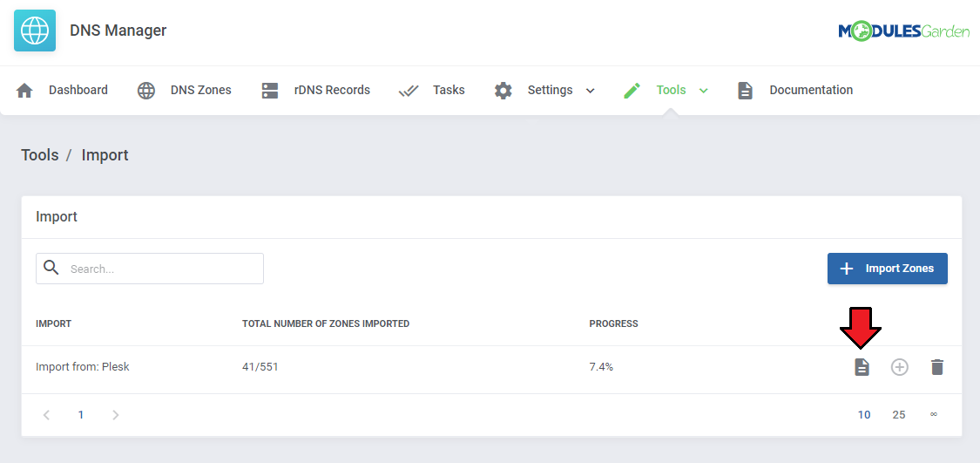Sort by TOTAL NUMBER OF ZONES IMPORTED header
This screenshot has height=463, width=980.
326,323
